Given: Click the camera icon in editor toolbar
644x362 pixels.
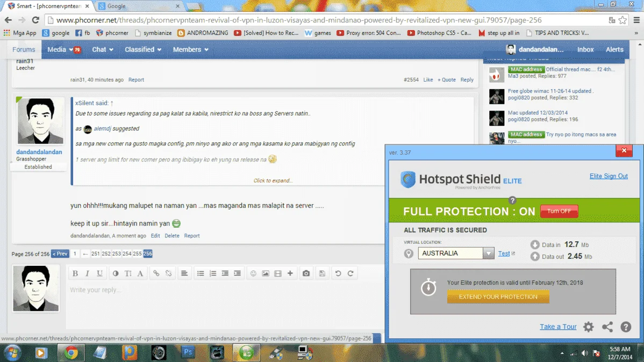Looking at the screenshot, I should (x=306, y=273).
